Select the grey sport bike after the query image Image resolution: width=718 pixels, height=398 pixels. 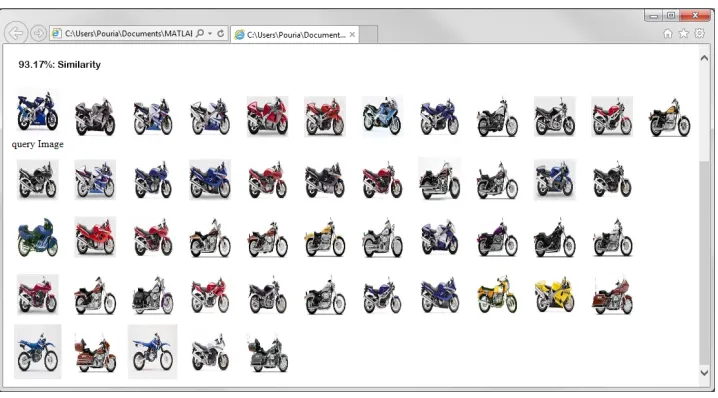pos(95,117)
